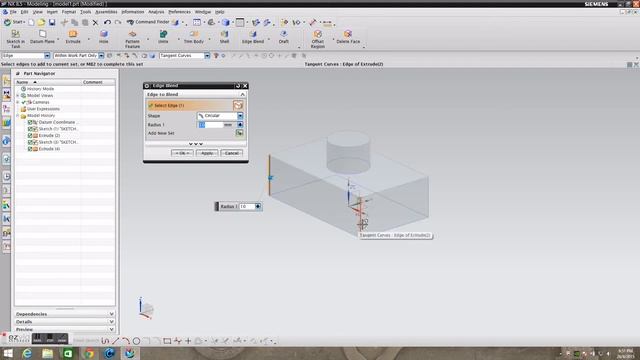
Task: Open the Within Work Part Only dropdown
Action: pos(101,56)
